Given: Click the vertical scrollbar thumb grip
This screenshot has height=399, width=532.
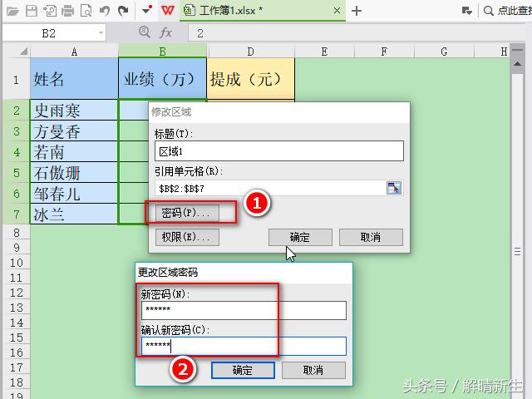Looking at the screenshot, I should pos(517,251).
